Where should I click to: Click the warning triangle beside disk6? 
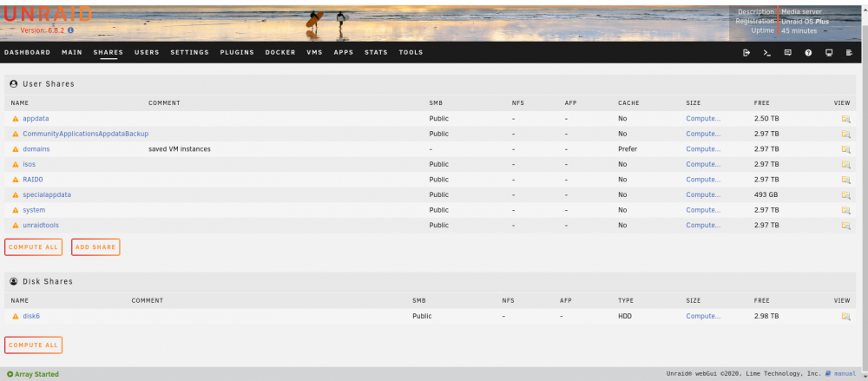pyautogui.click(x=16, y=316)
